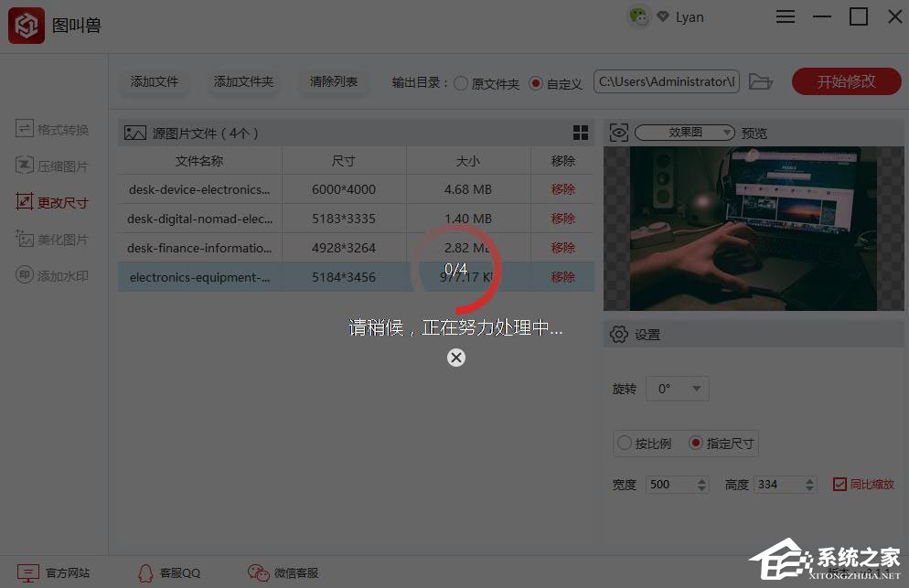The image size is (909, 588).
Task: Select the 格式转换 (format conversion) tool
Action: pyautogui.click(x=52, y=129)
